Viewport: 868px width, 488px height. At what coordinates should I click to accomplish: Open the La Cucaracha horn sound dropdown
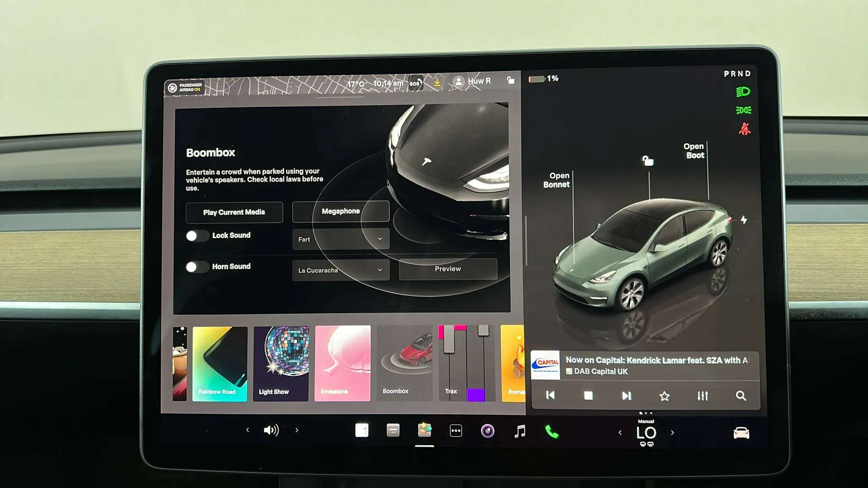pyautogui.click(x=341, y=270)
